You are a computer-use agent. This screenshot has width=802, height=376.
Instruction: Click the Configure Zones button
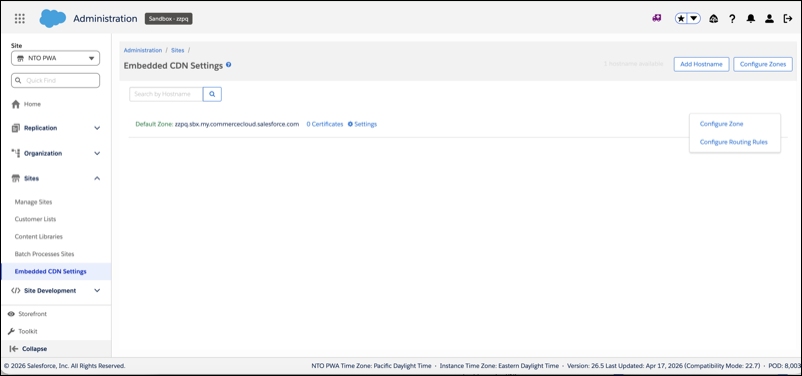tap(763, 64)
